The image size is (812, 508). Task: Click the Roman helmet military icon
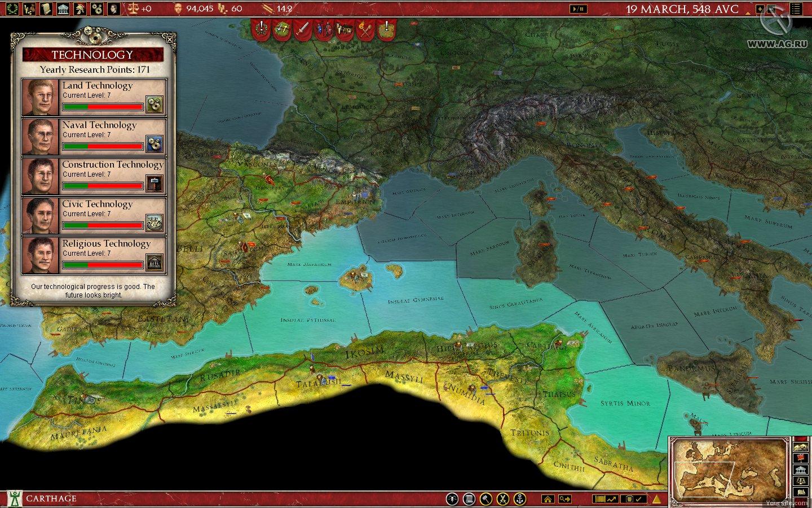click(81, 8)
